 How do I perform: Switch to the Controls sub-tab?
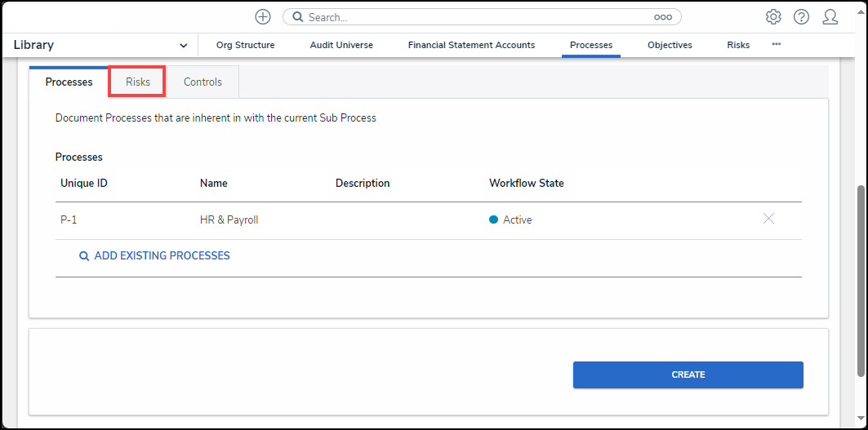[x=203, y=82]
